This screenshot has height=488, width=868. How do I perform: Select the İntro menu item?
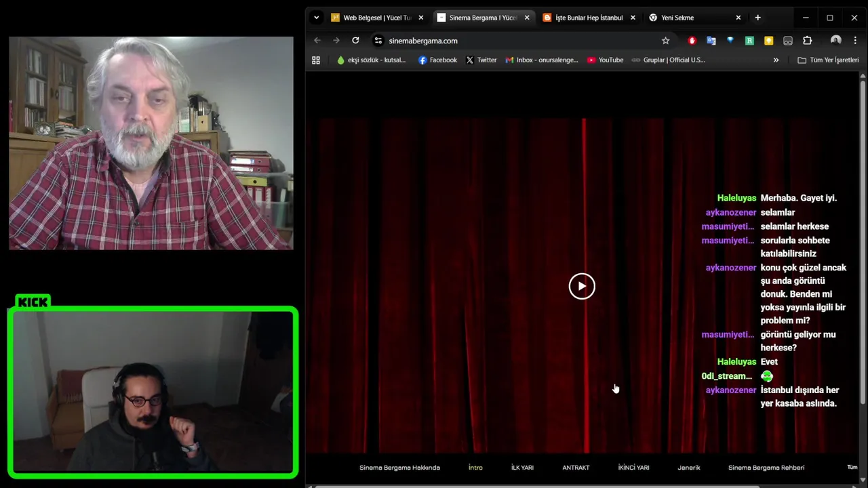point(475,468)
